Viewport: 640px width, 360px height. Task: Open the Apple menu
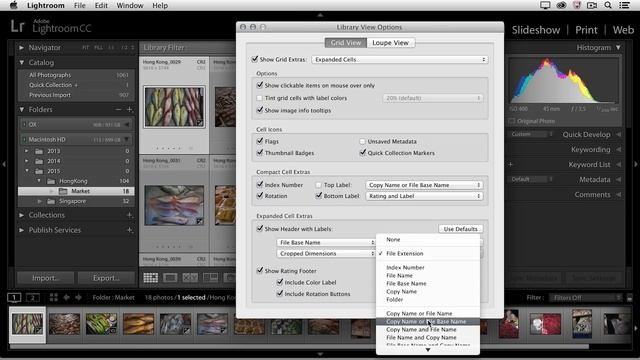coord(13,5)
